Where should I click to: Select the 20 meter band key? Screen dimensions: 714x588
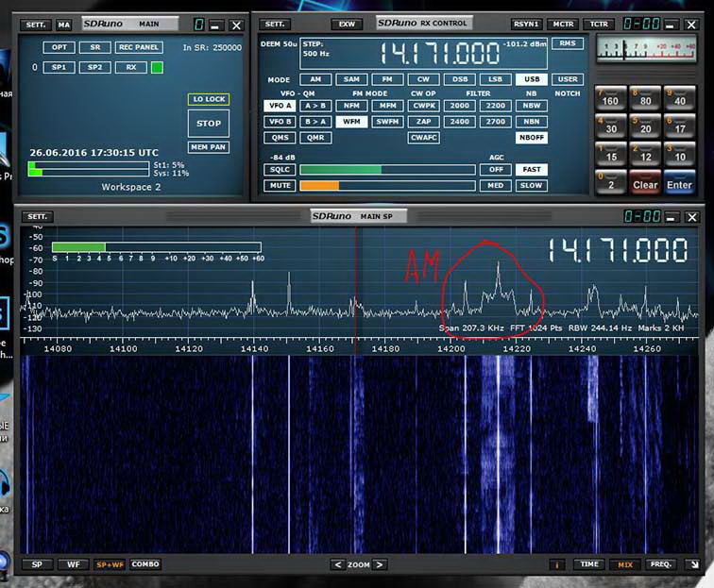645,126
